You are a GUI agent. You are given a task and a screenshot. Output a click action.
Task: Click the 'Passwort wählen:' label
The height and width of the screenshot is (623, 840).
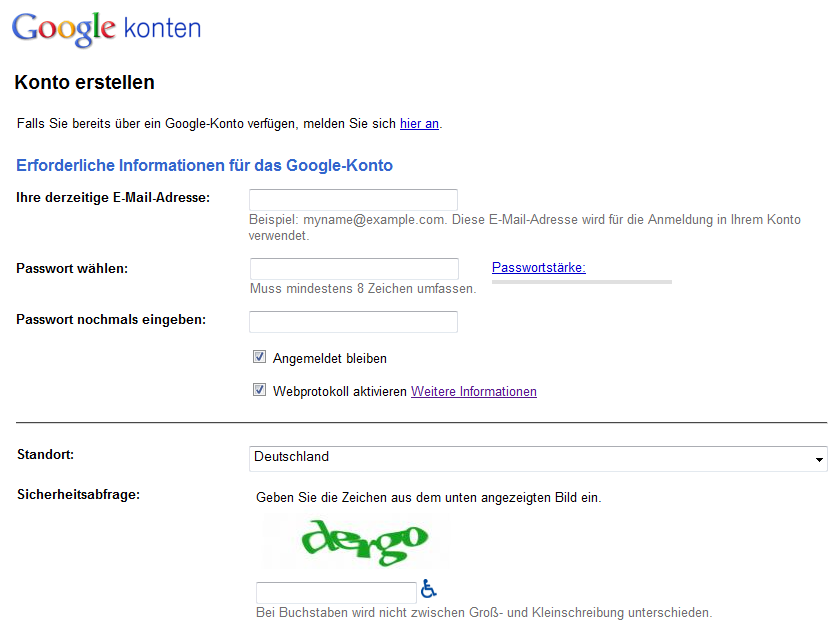click(x=72, y=268)
